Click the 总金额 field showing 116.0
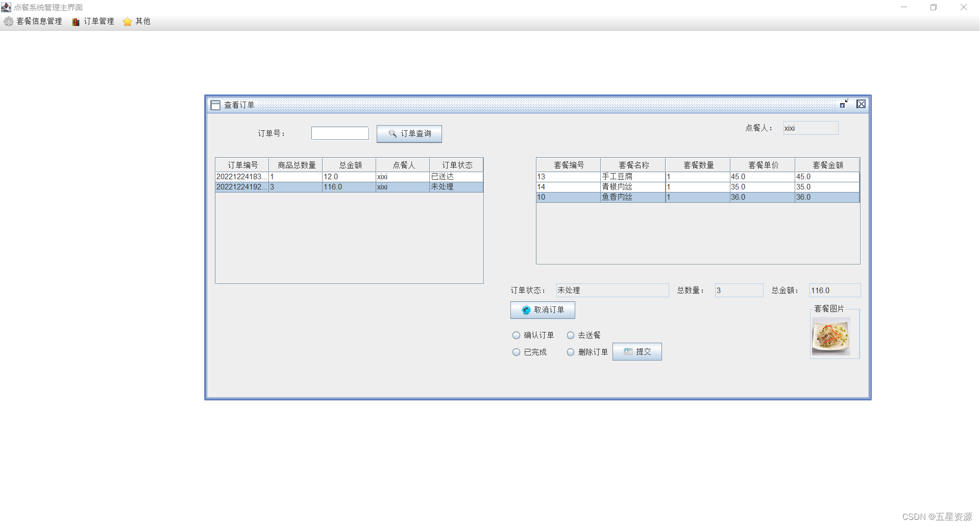 click(x=835, y=291)
